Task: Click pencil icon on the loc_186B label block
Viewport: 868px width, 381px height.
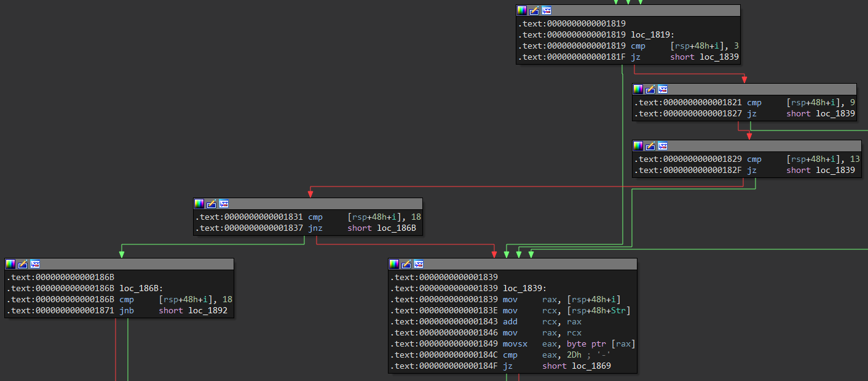Action: tap(23, 263)
